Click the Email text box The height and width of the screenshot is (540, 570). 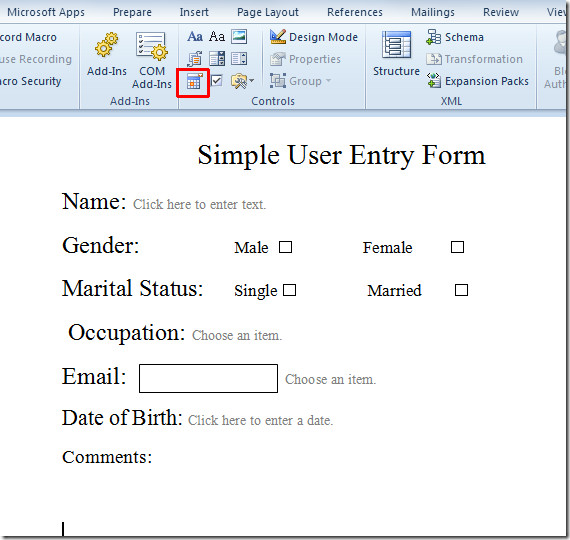tap(208, 379)
